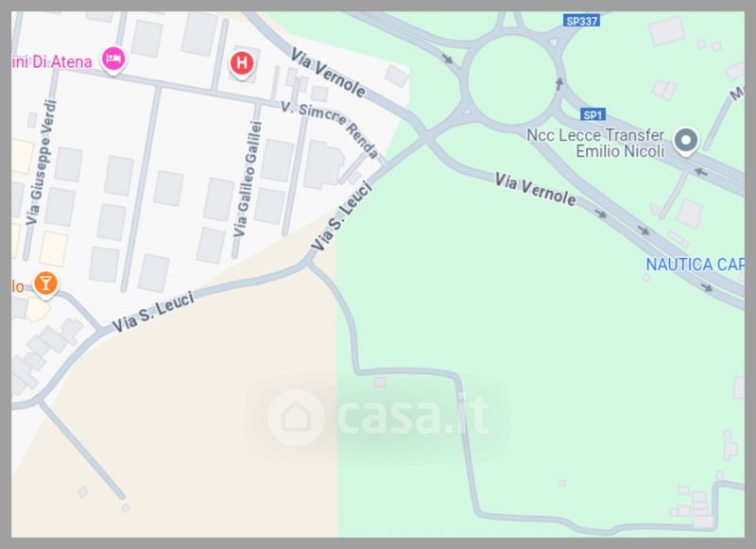The image size is (756, 549).
Task: Click upper Via Vernole label near hospital
Action: click(328, 73)
